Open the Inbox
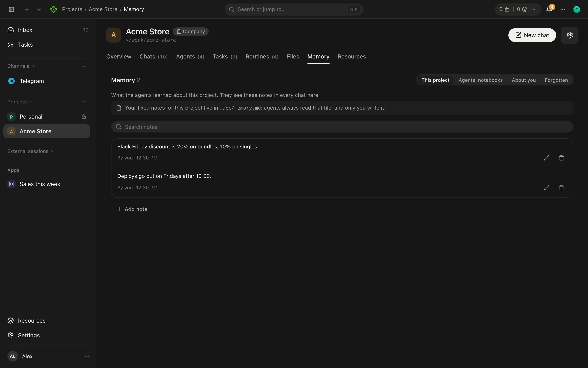 pos(47,30)
